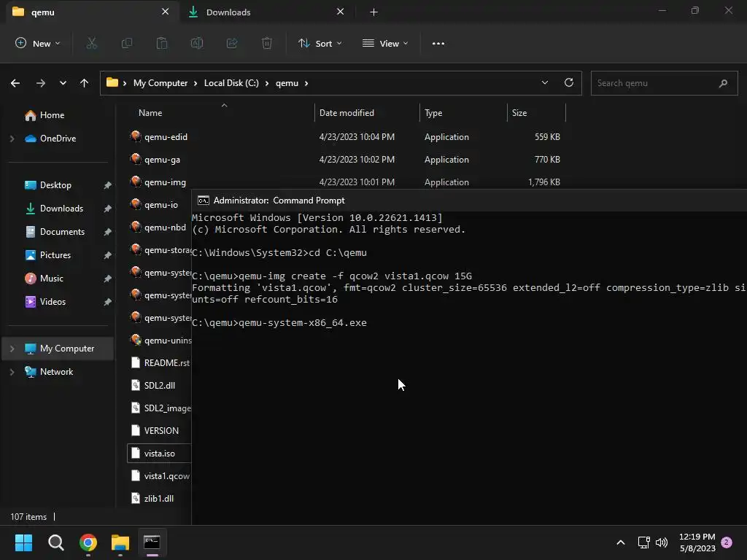Select the qemu-io application icon
The height and width of the screenshot is (560, 747).
coord(136,204)
